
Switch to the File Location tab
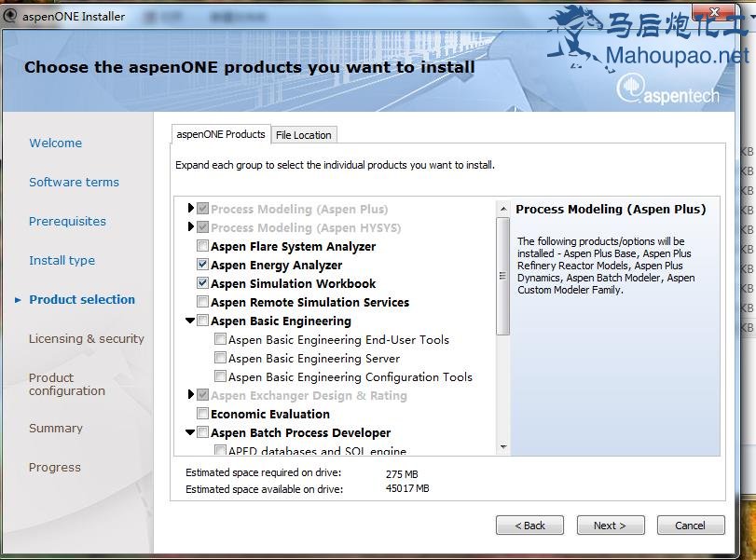303,135
